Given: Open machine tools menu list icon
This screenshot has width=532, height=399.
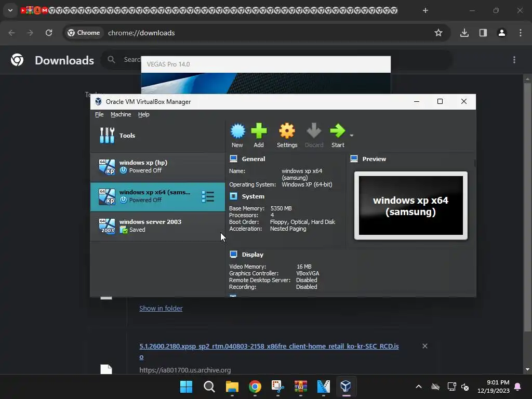Looking at the screenshot, I should [x=208, y=197].
